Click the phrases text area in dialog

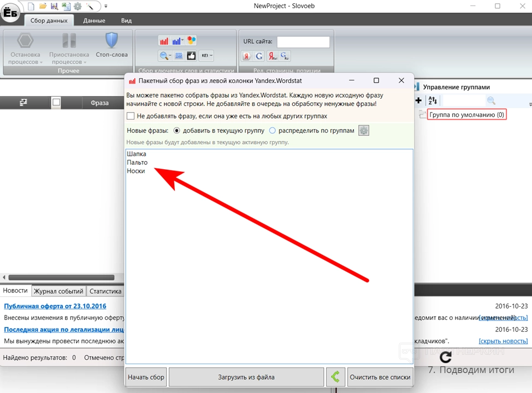tap(269, 257)
